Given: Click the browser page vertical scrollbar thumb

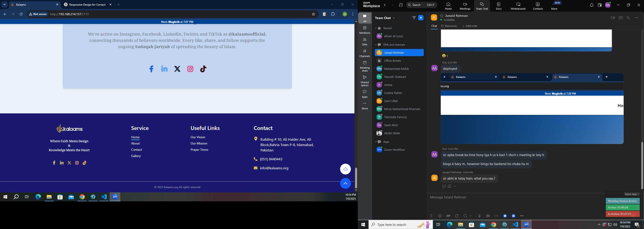Looking at the screenshot, I should [356, 178].
